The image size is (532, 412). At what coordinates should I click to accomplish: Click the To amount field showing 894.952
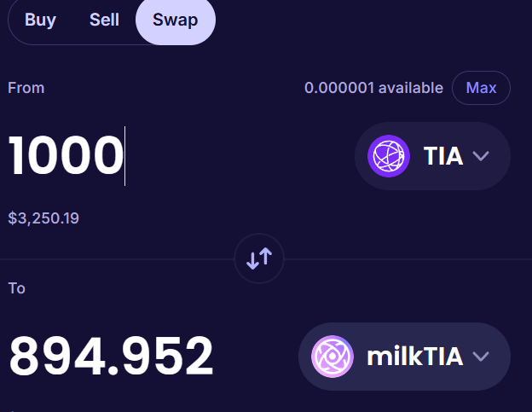pos(111,357)
